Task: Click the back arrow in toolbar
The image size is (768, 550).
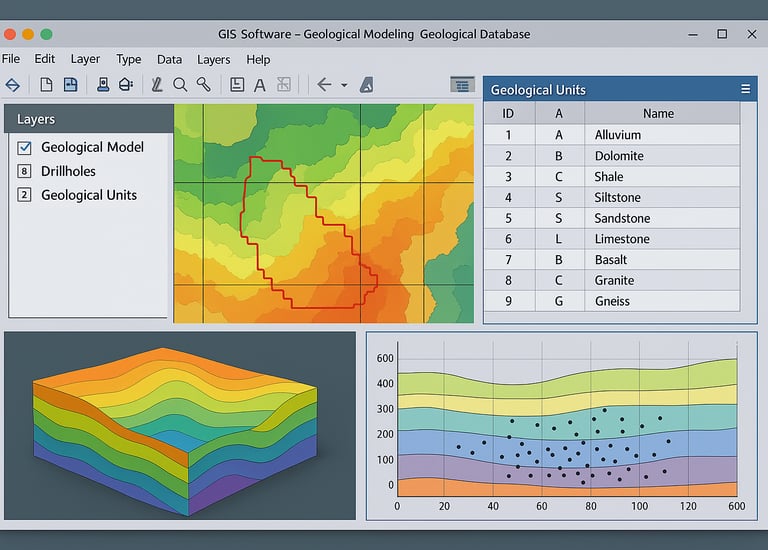Action: tap(323, 85)
